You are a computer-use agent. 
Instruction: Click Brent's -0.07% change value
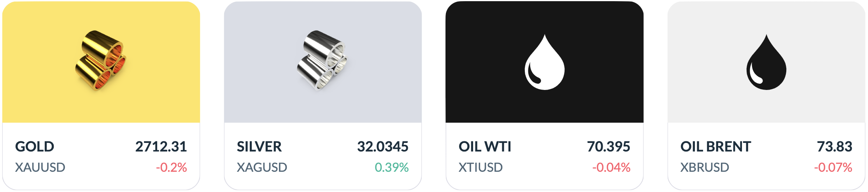click(833, 167)
